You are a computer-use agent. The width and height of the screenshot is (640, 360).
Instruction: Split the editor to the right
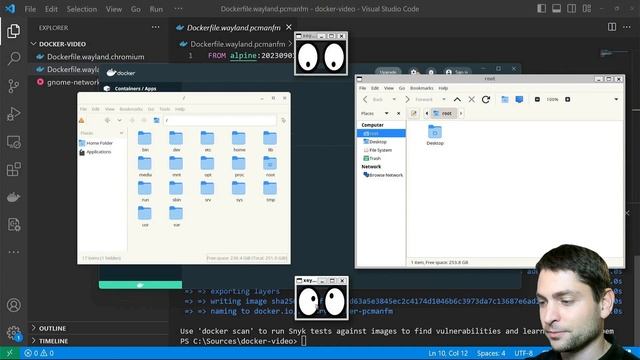[612, 27]
